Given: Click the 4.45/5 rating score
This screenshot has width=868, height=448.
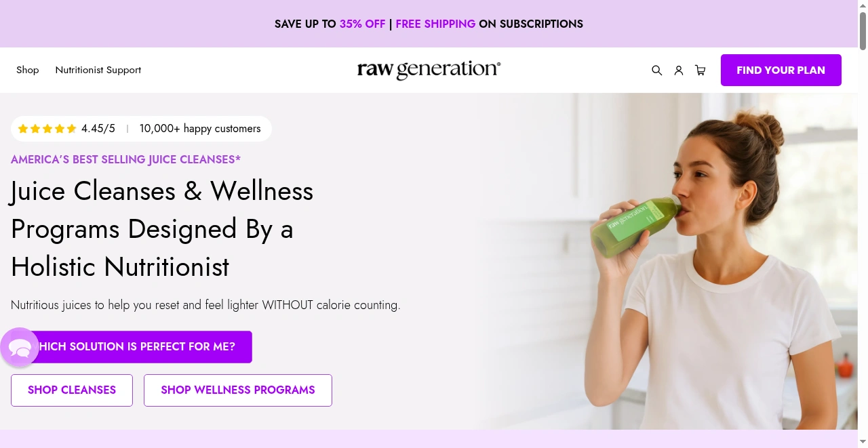Looking at the screenshot, I should click(98, 129).
